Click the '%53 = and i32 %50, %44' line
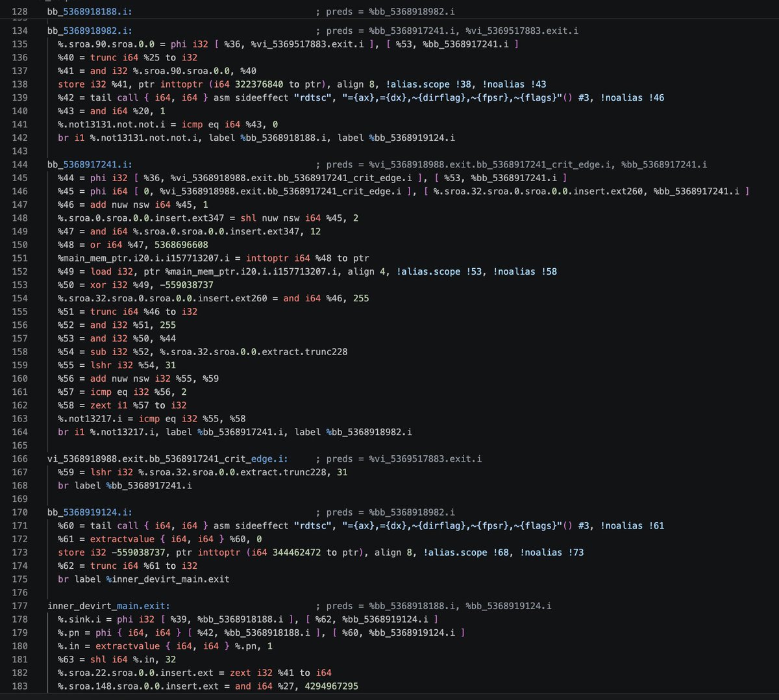The height and width of the screenshot is (700, 779). [117, 338]
